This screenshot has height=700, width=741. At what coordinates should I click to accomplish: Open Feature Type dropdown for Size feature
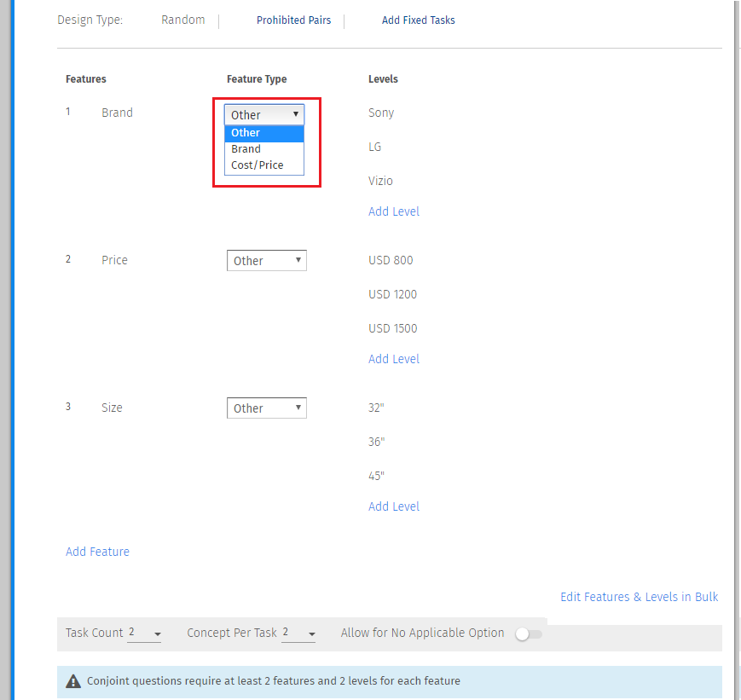(266, 408)
